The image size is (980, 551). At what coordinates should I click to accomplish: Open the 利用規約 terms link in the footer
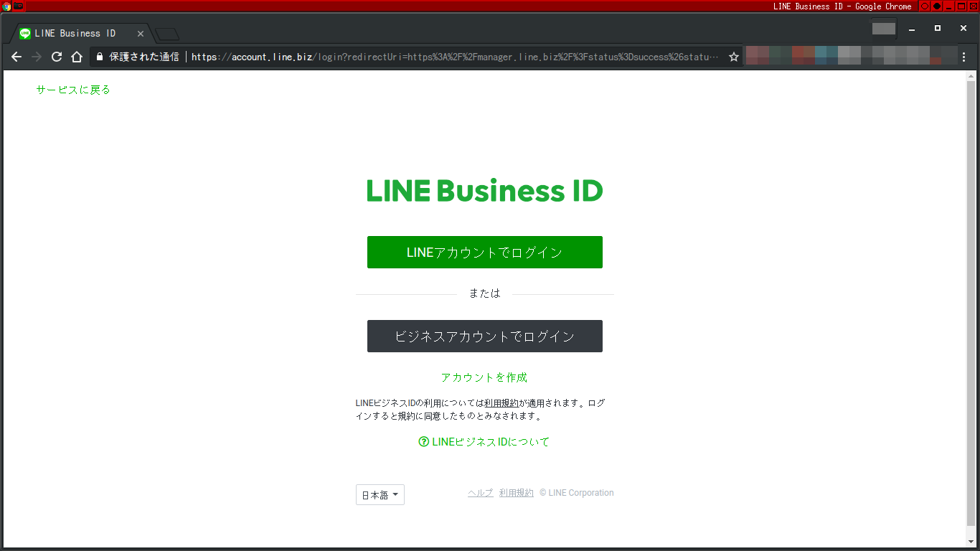[516, 492]
